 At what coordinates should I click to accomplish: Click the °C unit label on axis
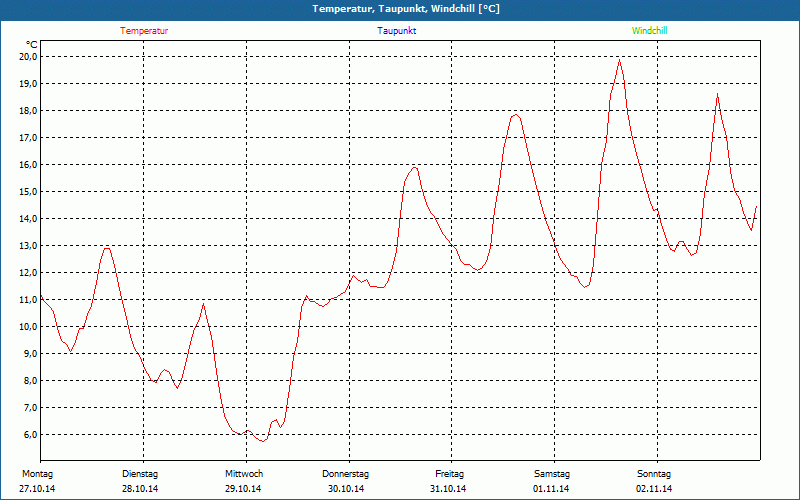[32, 45]
